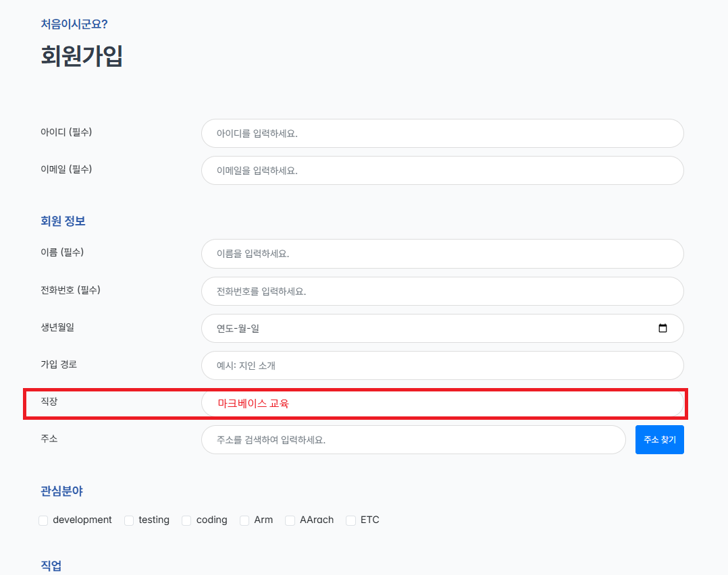Tick the coding interest checkbox

[x=186, y=520]
